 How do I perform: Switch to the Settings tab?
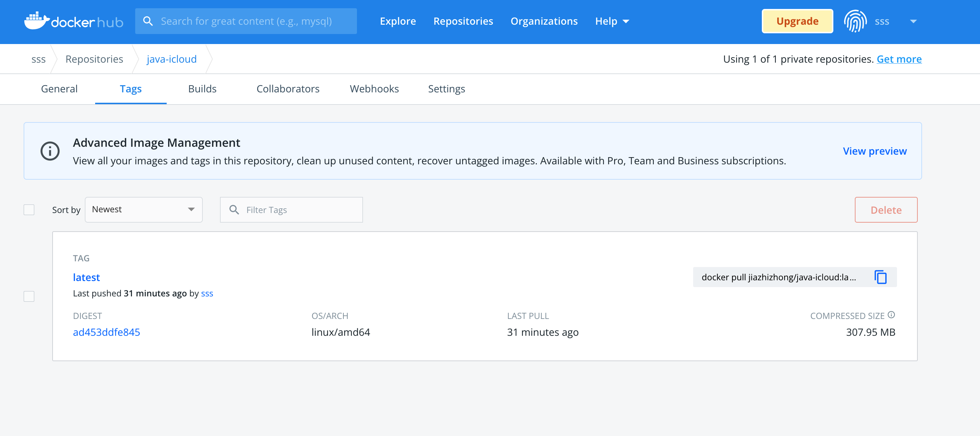tap(446, 89)
